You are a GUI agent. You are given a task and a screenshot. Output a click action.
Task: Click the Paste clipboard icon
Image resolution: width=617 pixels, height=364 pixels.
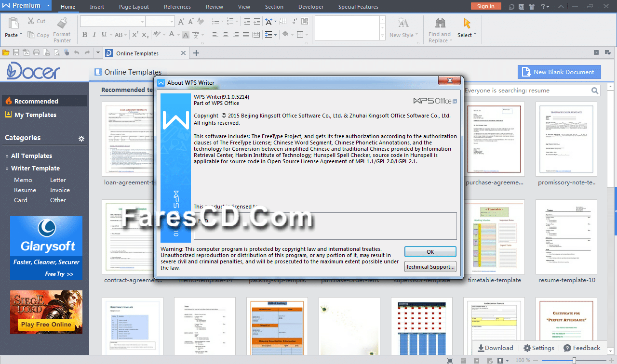pos(13,24)
